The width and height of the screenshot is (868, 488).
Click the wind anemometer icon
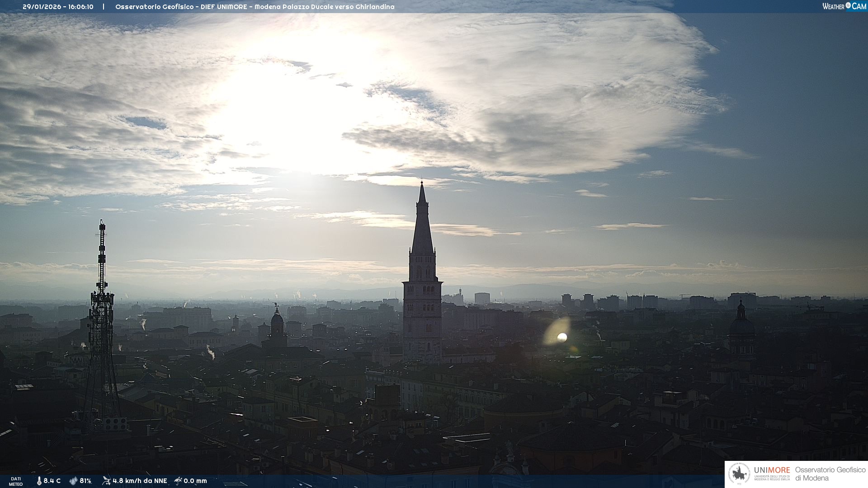click(106, 481)
